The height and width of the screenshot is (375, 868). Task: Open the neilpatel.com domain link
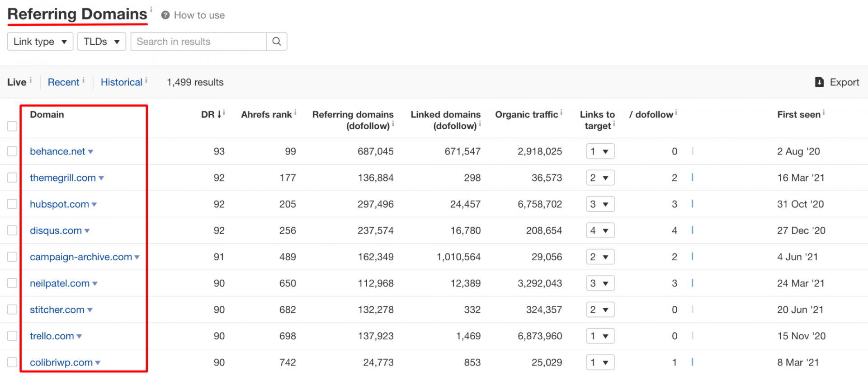pyautogui.click(x=60, y=283)
